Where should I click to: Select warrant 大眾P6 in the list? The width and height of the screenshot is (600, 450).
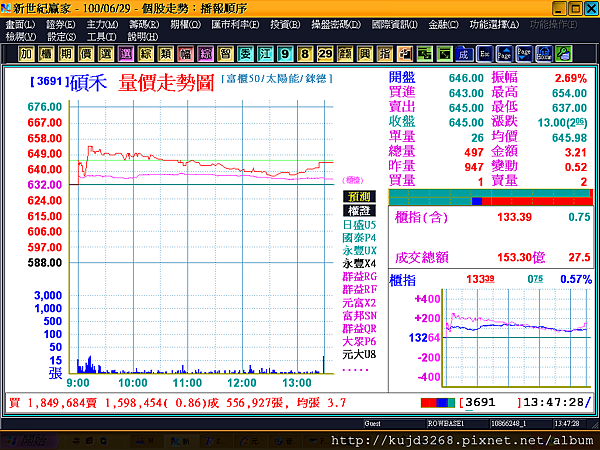tap(359, 341)
